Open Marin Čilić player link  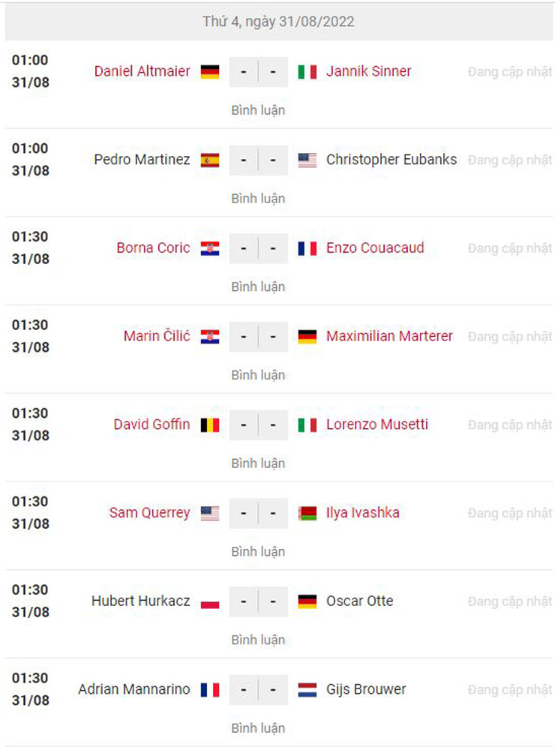(x=157, y=336)
